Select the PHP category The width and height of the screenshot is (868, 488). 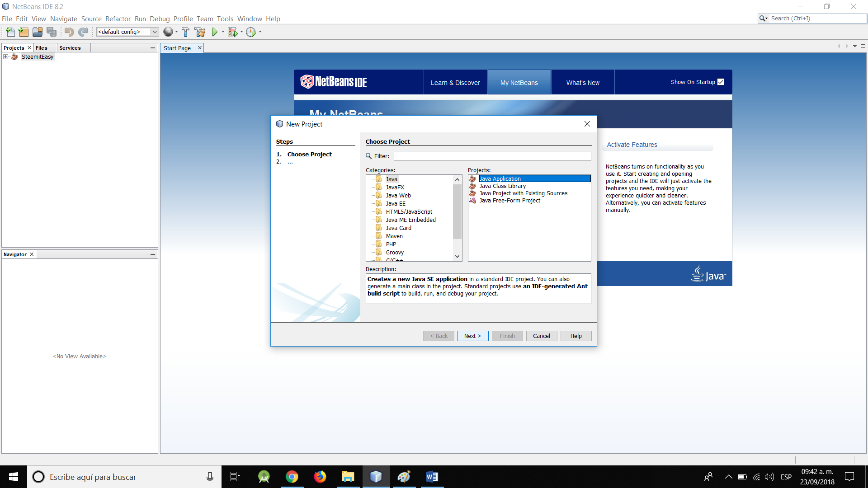pos(391,244)
